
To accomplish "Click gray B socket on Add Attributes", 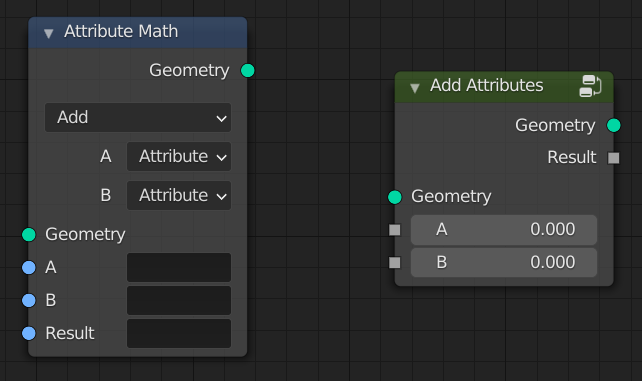I will pos(395,263).
